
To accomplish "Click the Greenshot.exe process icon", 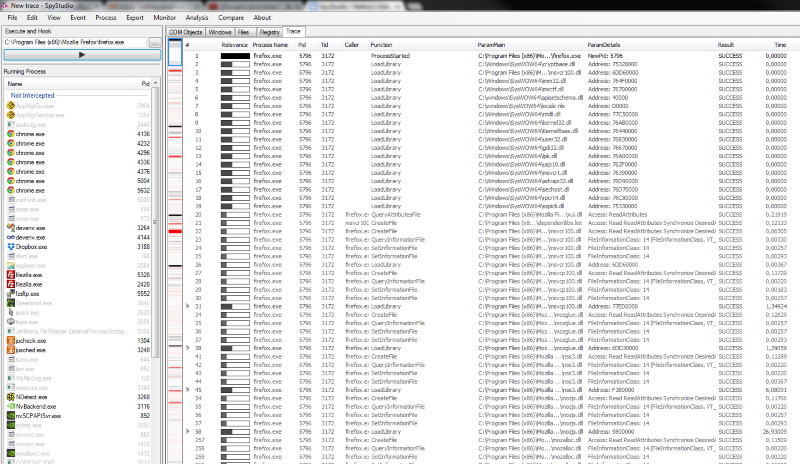I will tap(11, 303).
